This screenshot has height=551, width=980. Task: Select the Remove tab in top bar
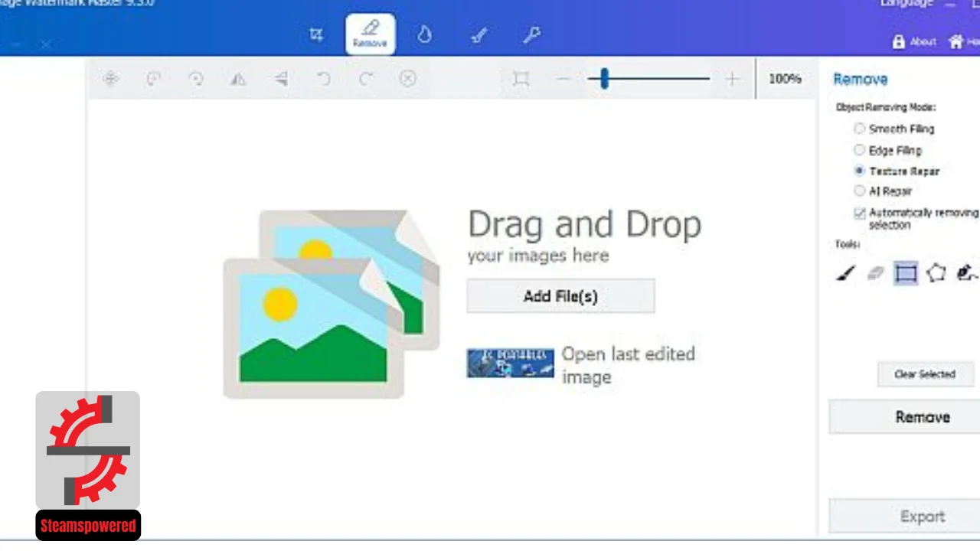[371, 34]
